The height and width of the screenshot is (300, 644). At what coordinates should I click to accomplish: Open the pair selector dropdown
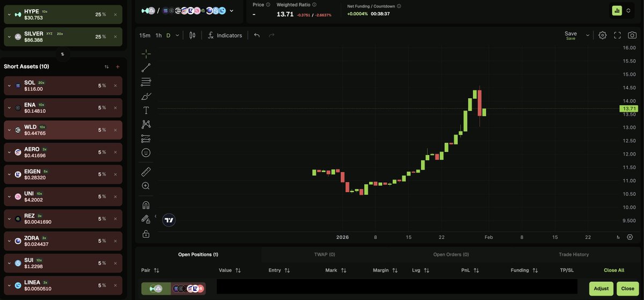(x=231, y=11)
